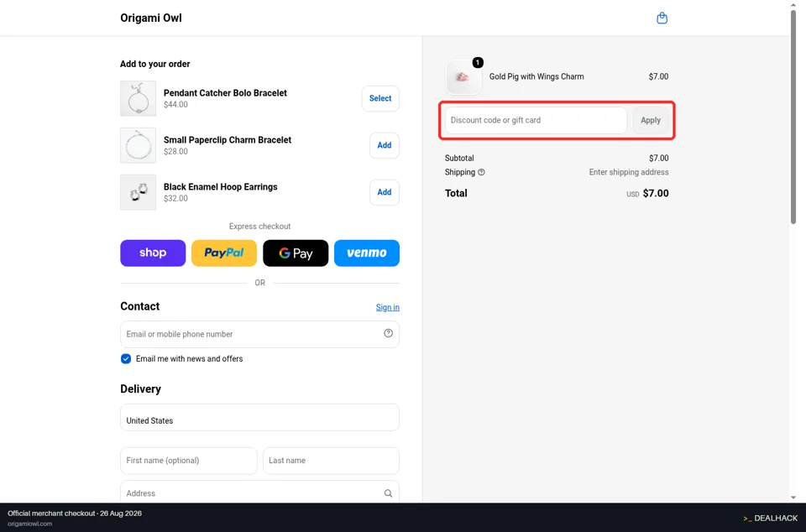This screenshot has width=806, height=532.
Task: Click the DEALHACK logo in the footer
Action: pos(770,518)
